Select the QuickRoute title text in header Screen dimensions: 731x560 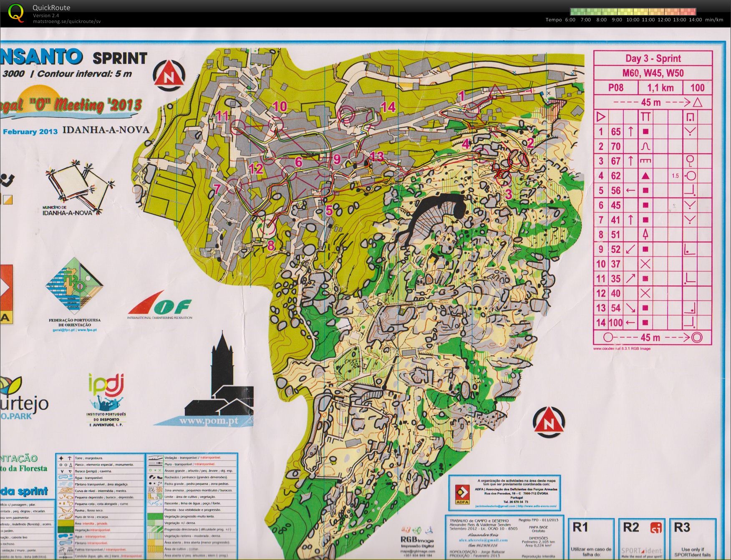tap(51, 8)
